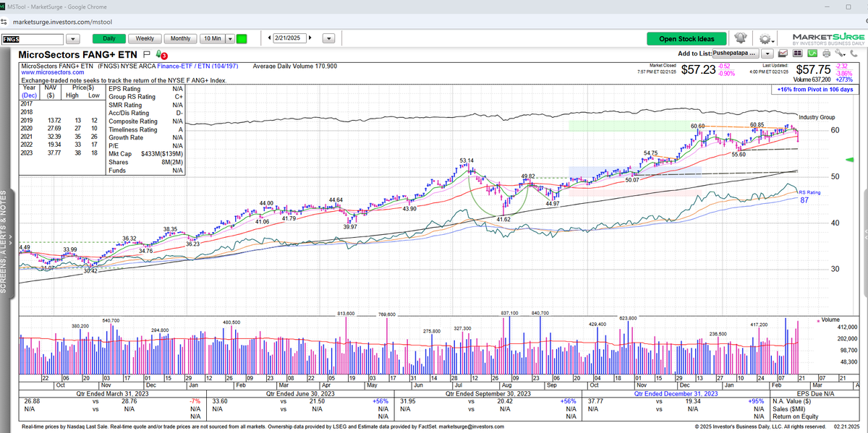Click the $57.75 last price value

(x=814, y=69)
